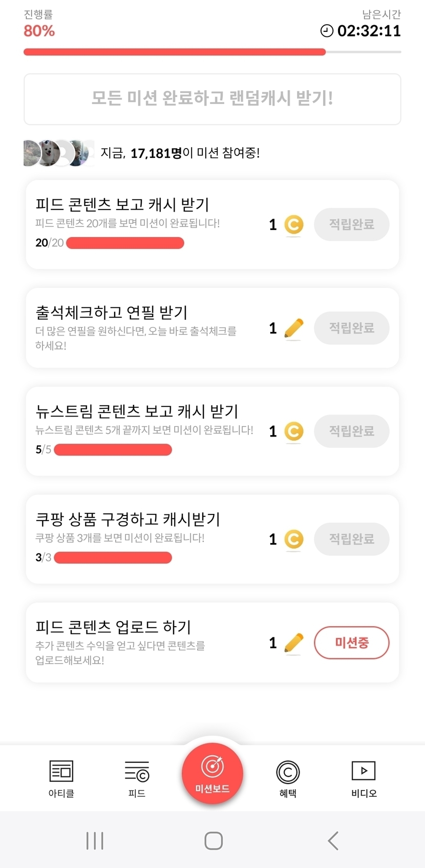The width and height of the screenshot is (425, 868).
Task: Tap the clock icon beside remaining time
Action: (x=327, y=31)
